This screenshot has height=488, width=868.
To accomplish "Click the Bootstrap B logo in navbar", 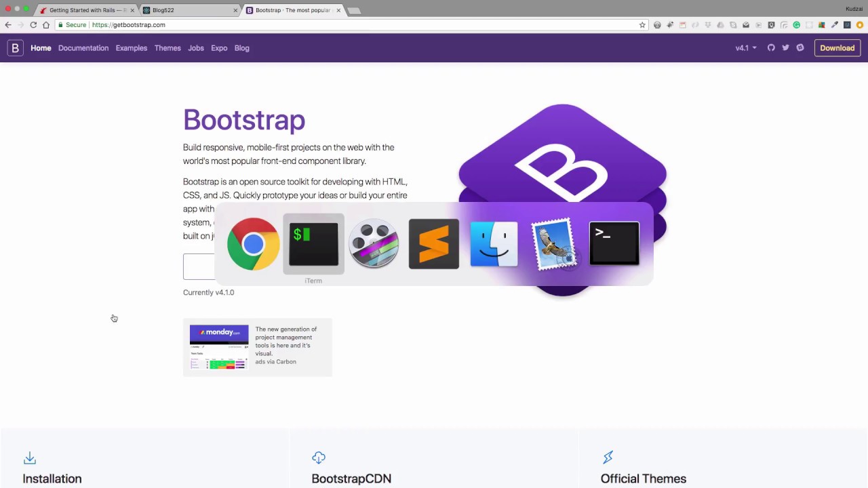I will coord(15,48).
